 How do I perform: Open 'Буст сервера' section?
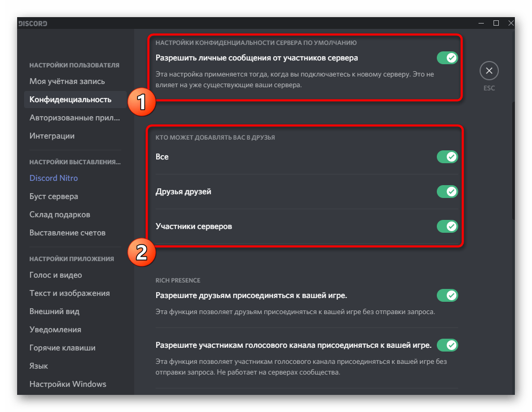(x=53, y=196)
